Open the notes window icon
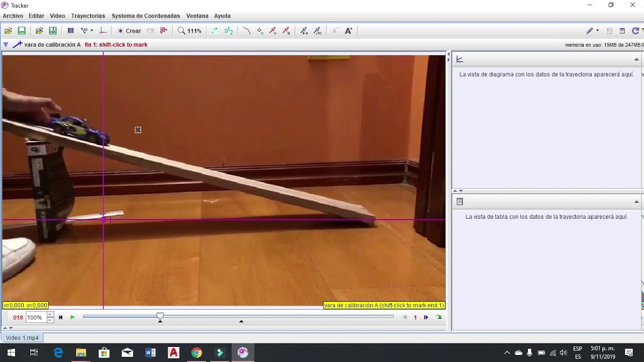Screen dimensions: 644x362 622,31
